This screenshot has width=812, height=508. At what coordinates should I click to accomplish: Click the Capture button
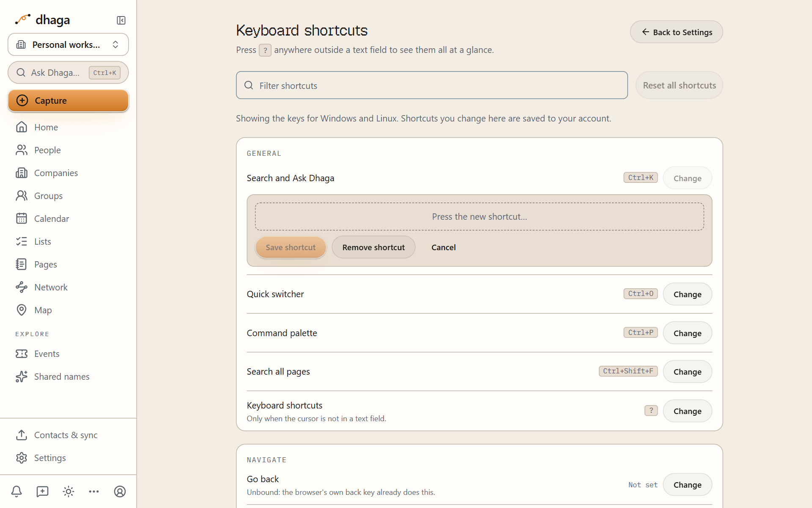(68, 100)
